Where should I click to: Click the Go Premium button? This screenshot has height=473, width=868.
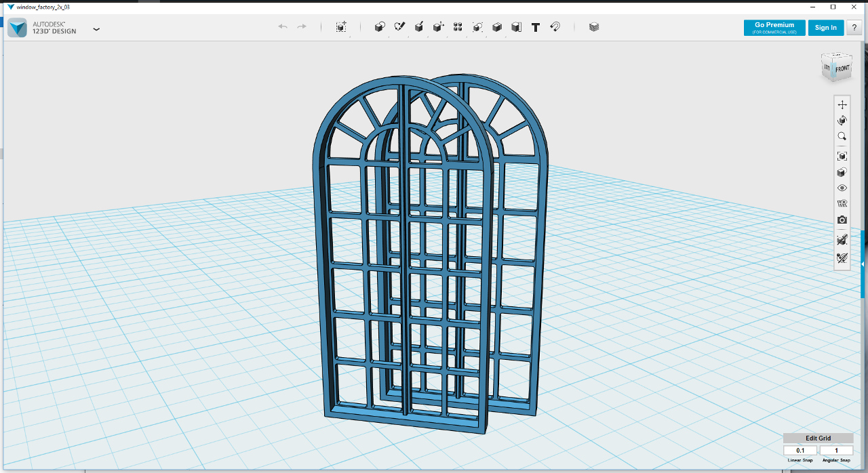774,28
